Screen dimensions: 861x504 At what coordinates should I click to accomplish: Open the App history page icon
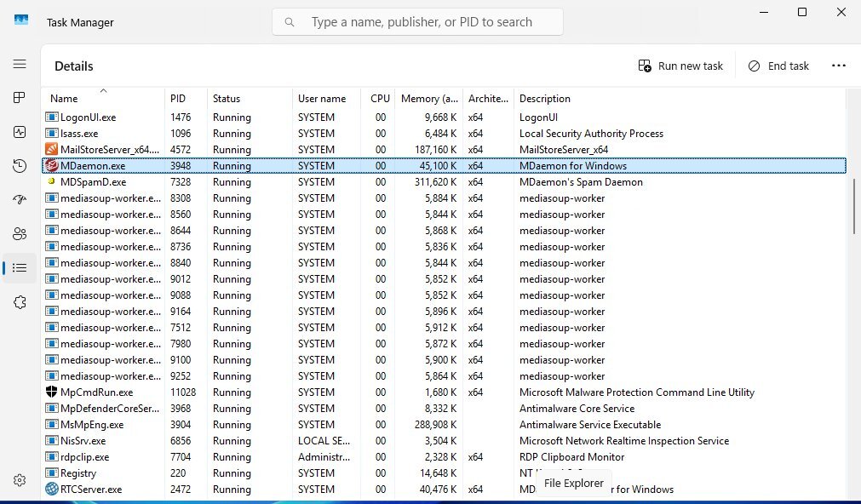tap(20, 166)
